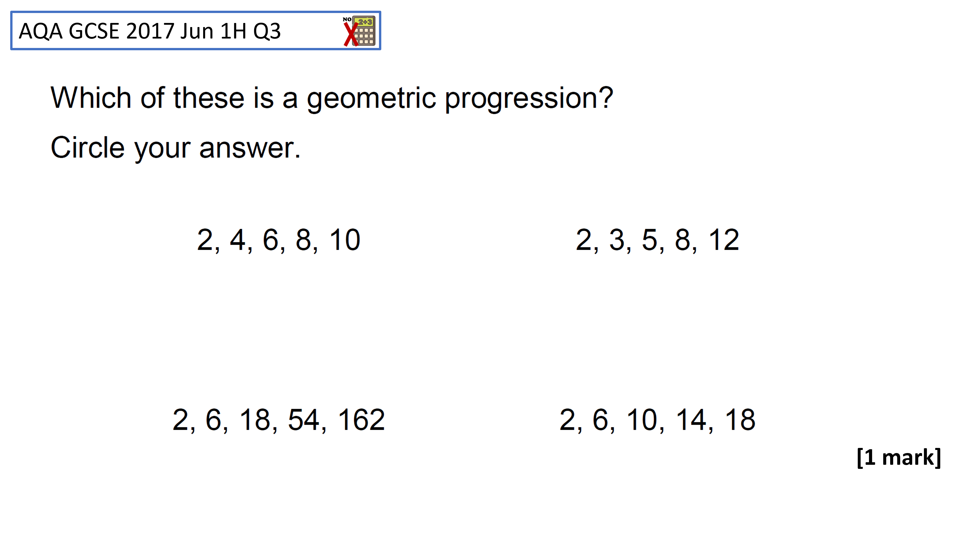
Task: Click the blue border of the title box
Action: pos(195,12)
